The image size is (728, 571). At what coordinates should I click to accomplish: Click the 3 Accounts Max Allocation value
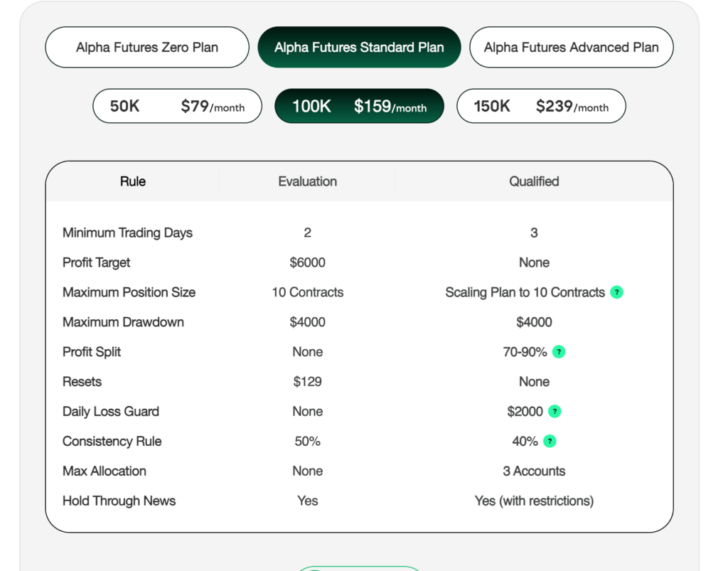(534, 471)
